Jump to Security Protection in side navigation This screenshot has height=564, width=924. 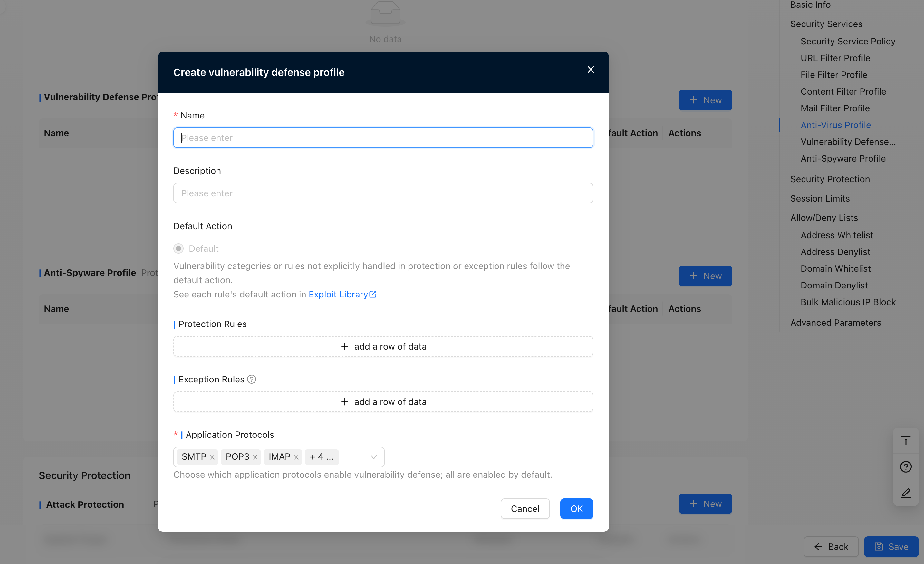tap(830, 179)
